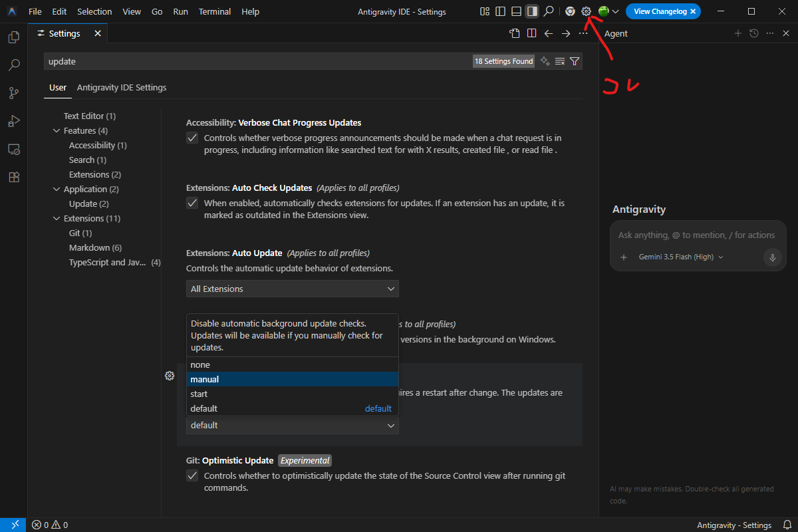This screenshot has width=798, height=532.
Task: Navigate back with the left arrow
Action: click(549, 33)
